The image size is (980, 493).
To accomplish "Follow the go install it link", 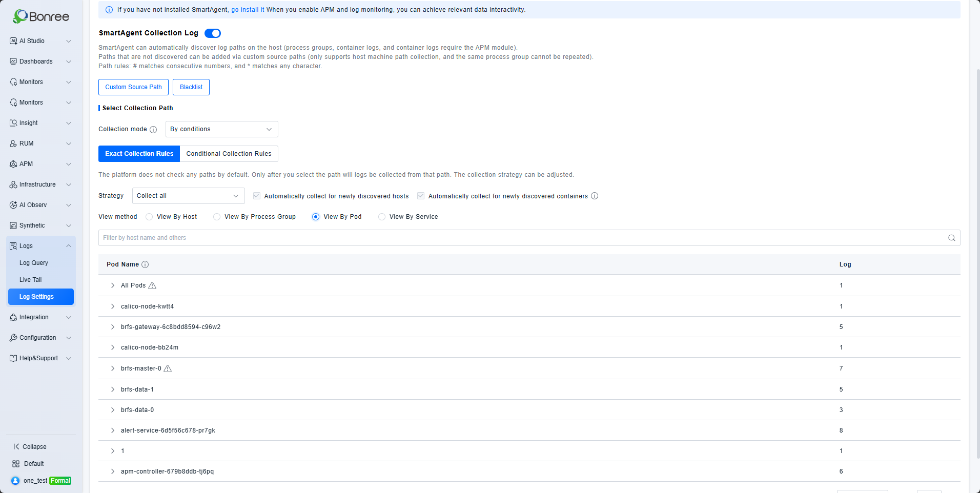I will (x=248, y=10).
